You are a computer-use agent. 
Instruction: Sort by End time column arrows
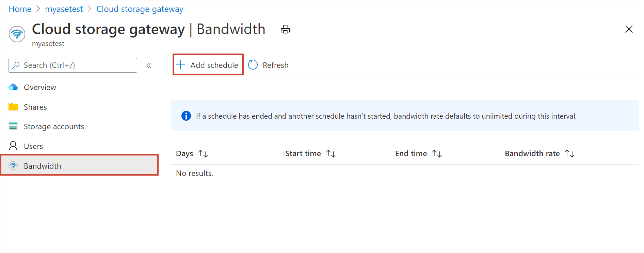437,154
